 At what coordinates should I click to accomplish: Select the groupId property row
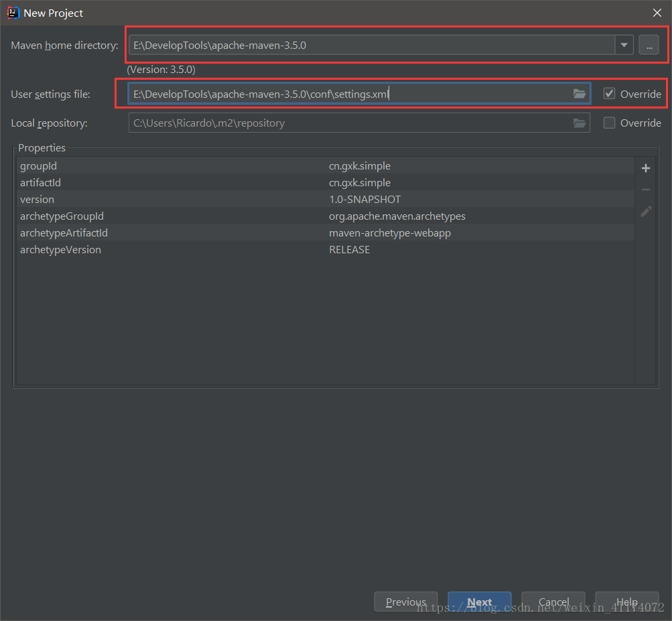click(326, 166)
